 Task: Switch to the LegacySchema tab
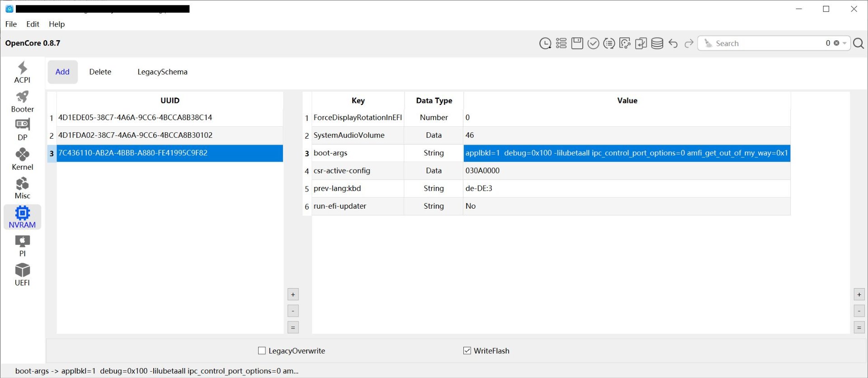point(162,72)
